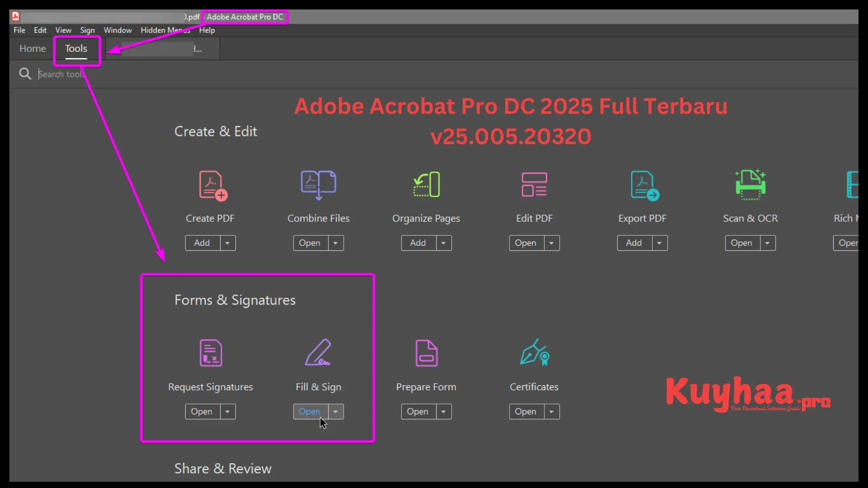The height and width of the screenshot is (488, 868).
Task: Open the Window menu
Action: click(118, 30)
